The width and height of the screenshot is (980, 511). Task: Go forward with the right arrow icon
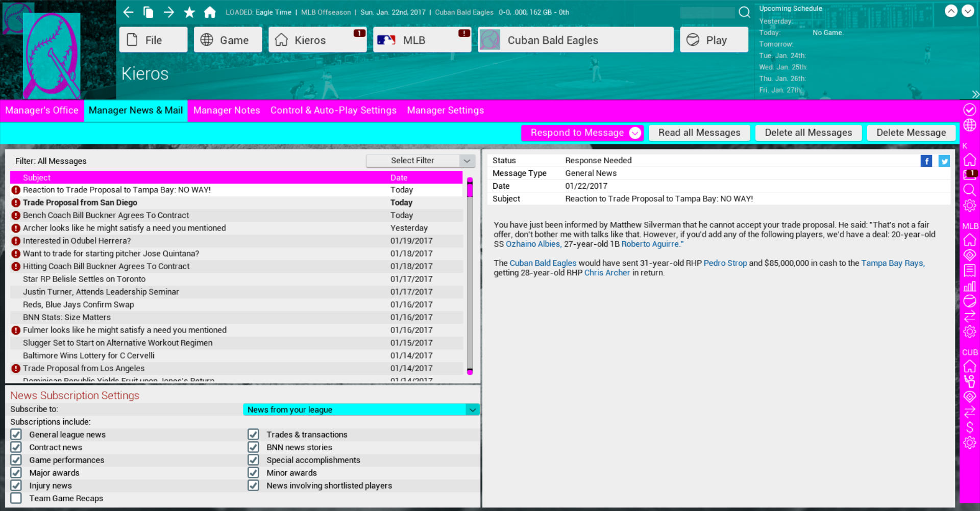169,12
